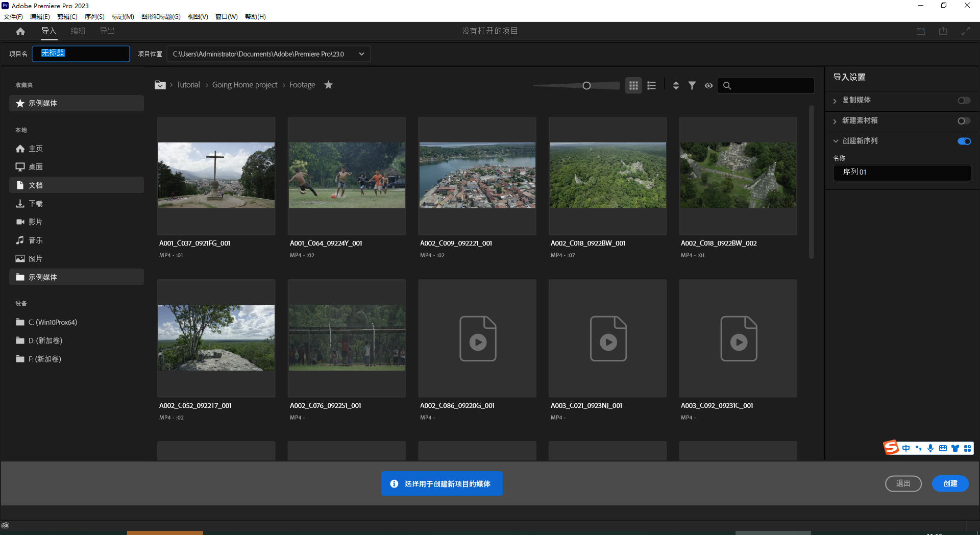Expand the 复制媒体 section

coord(835,101)
